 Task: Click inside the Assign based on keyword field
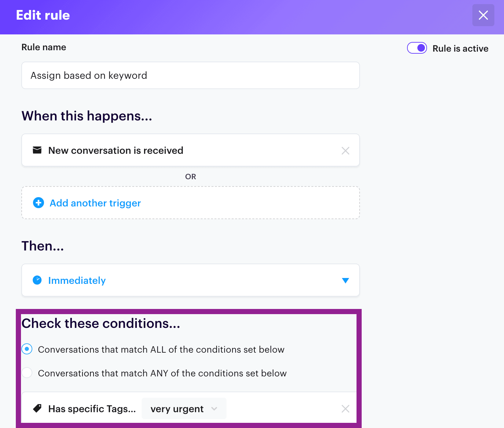(x=190, y=75)
